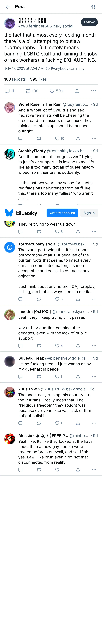Open thread display settings icon
This screenshot has height=644, width=102.
point(93,7)
